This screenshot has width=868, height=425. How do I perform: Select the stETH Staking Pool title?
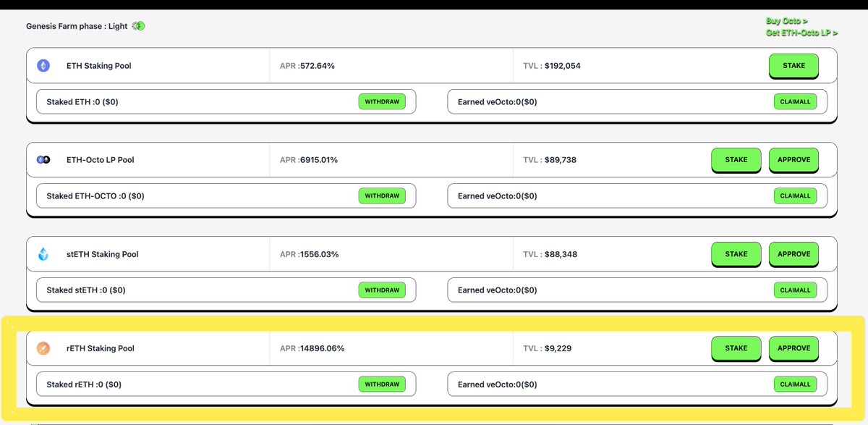(x=103, y=254)
